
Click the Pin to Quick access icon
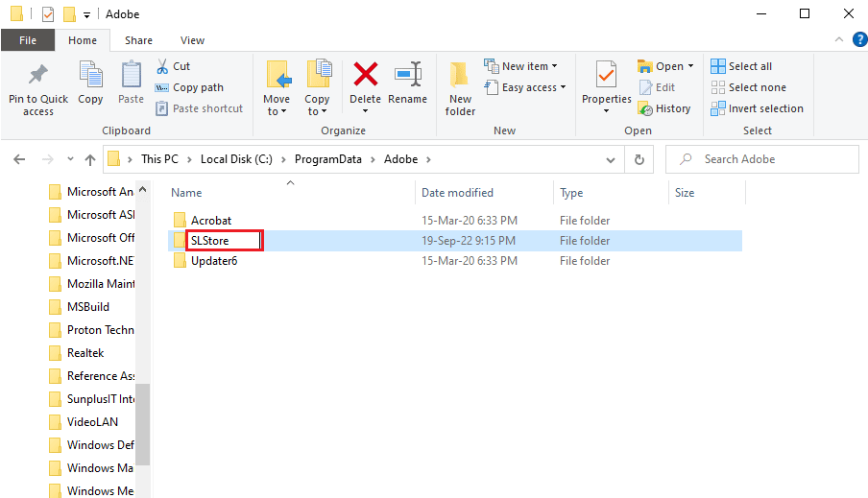coord(38,75)
